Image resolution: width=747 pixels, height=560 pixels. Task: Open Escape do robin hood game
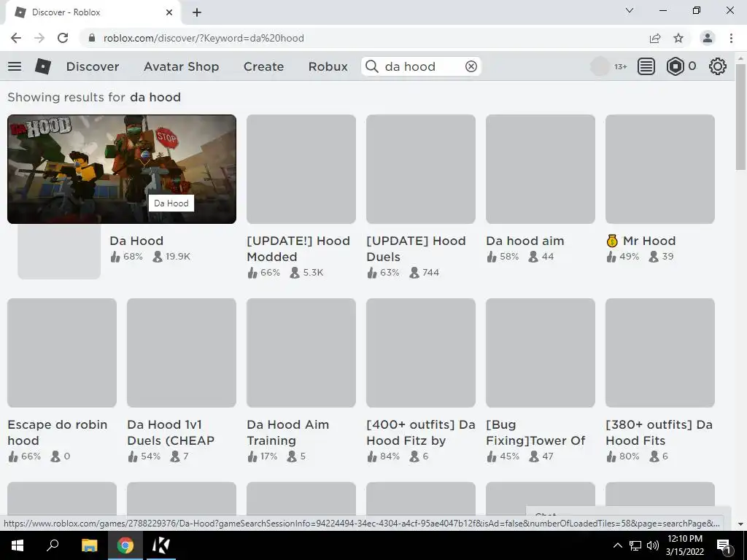57,432
